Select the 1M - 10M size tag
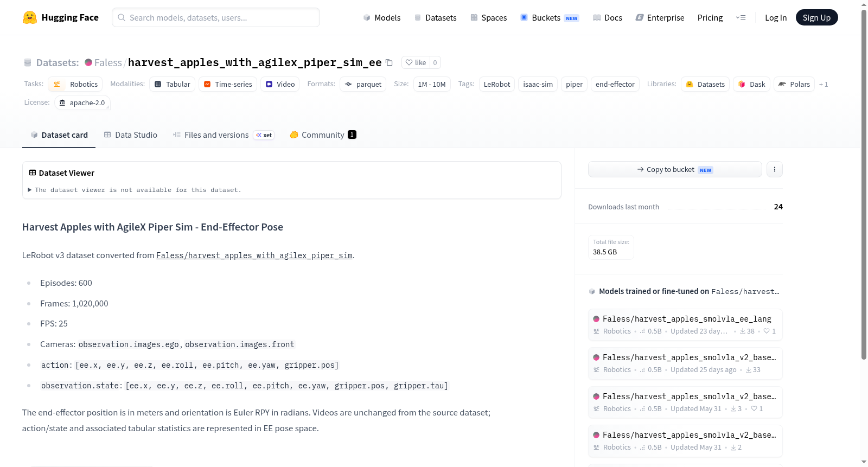 click(432, 84)
